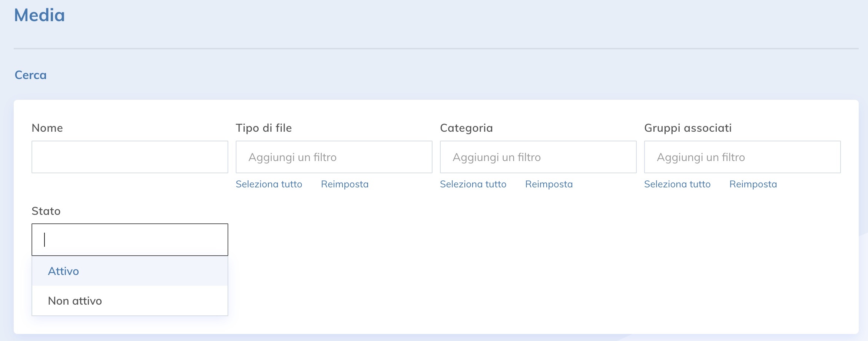Click Seleziona tutto under Tipo di file
Image resolution: width=868 pixels, height=341 pixels.
[x=269, y=184]
